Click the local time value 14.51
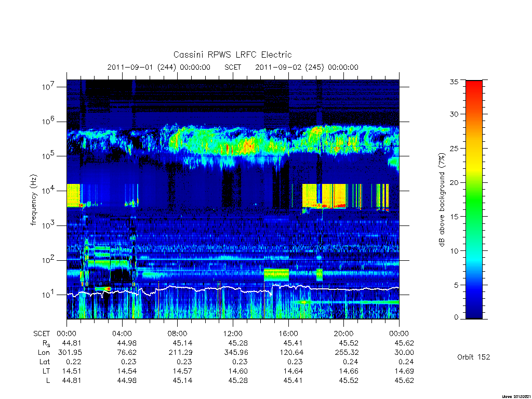The height and width of the screenshot is (399, 532). tap(72, 371)
